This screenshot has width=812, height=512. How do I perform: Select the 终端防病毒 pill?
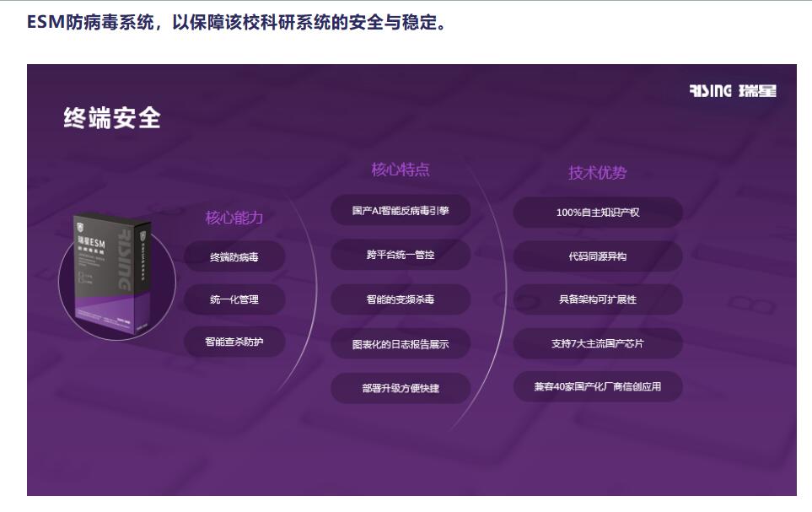pos(234,256)
